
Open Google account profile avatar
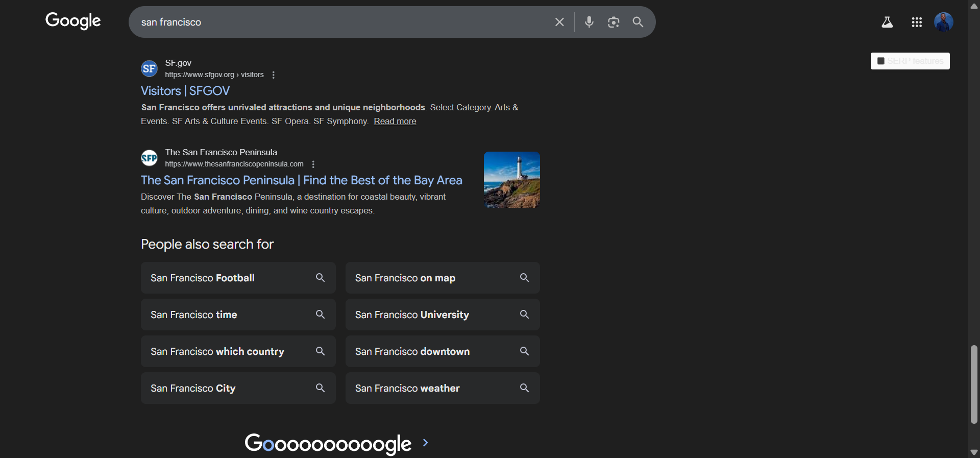[x=944, y=22]
